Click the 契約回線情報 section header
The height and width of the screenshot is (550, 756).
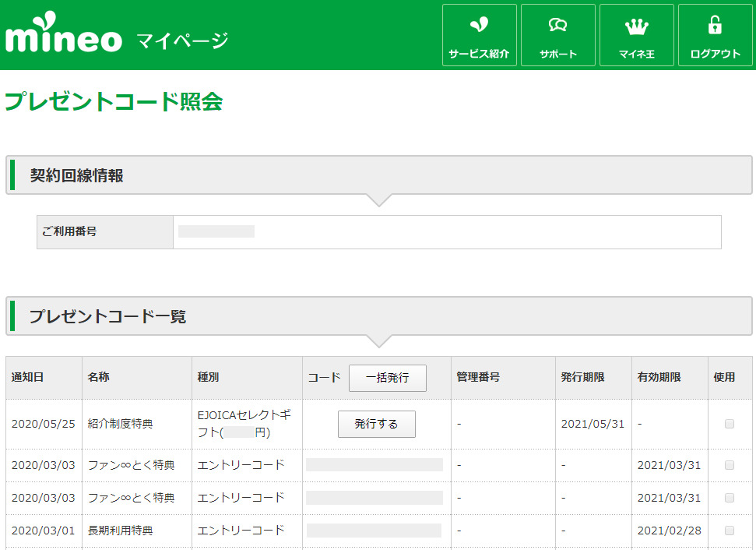(x=76, y=175)
